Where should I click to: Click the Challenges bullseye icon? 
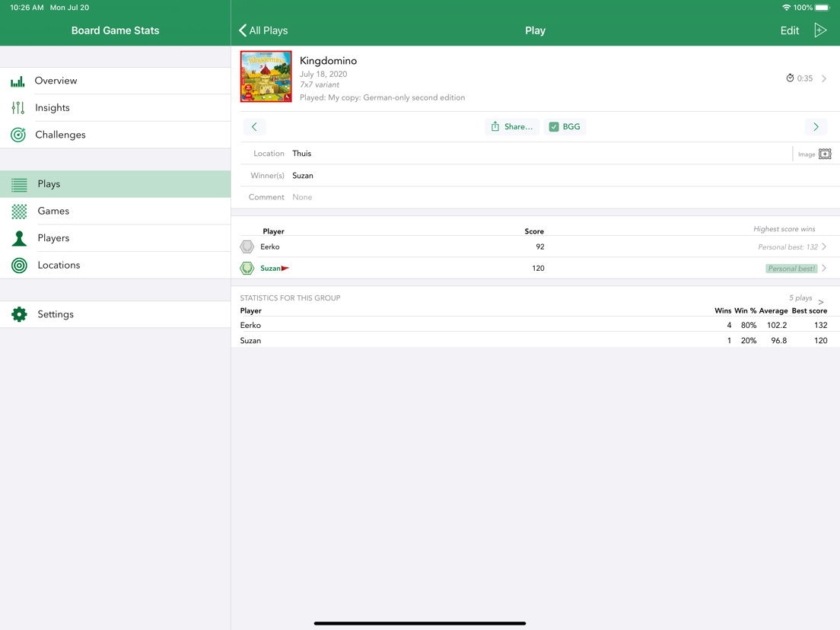click(x=18, y=135)
